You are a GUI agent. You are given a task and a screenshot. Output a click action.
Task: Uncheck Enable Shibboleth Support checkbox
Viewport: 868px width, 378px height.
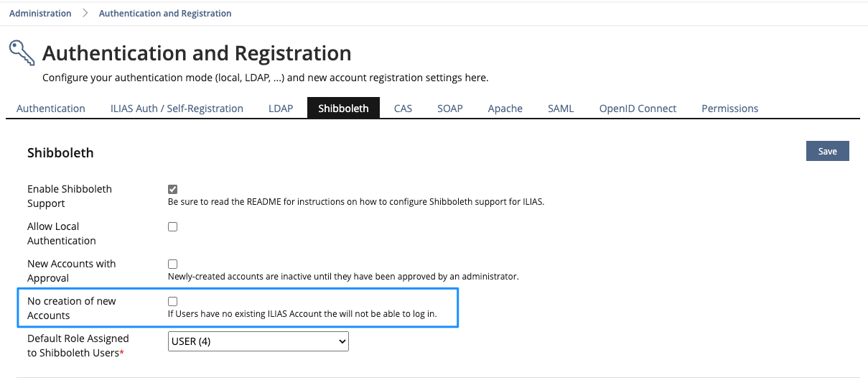click(172, 190)
